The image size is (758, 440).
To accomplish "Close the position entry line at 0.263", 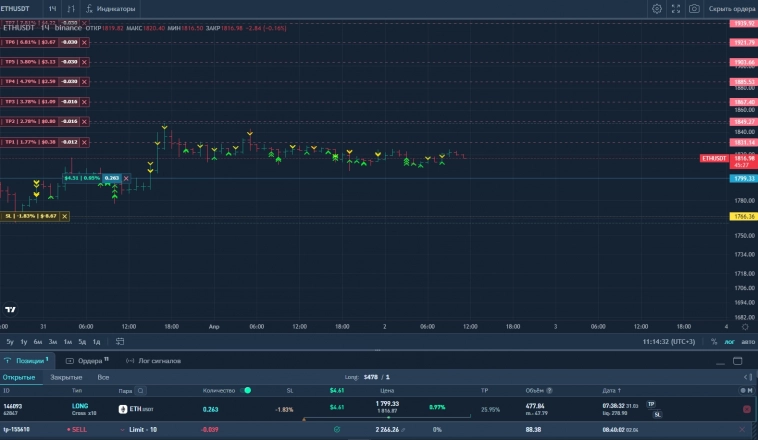I will coord(126,178).
